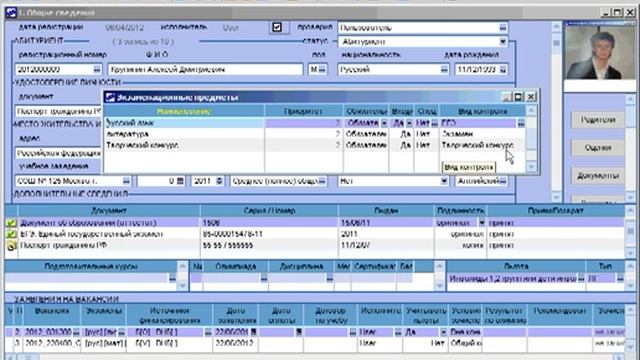Viewport: 640px width, 360px height.
Task: Select the 2012_220400 vacancy row
Action: [314, 344]
